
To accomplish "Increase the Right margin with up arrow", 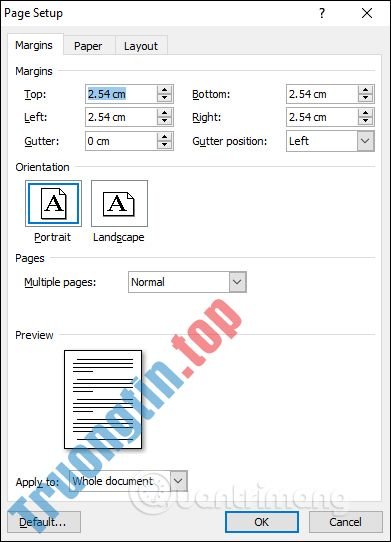I will coord(365,113).
